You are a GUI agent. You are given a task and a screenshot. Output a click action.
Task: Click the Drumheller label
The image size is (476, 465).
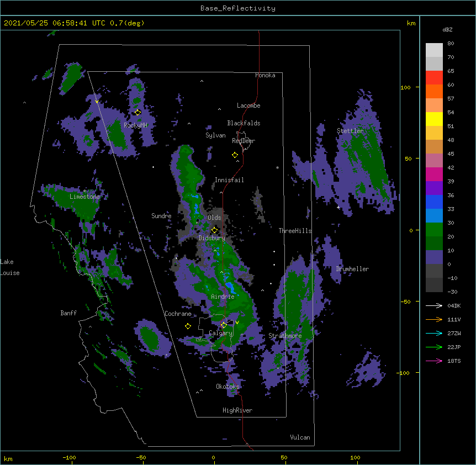click(x=352, y=269)
